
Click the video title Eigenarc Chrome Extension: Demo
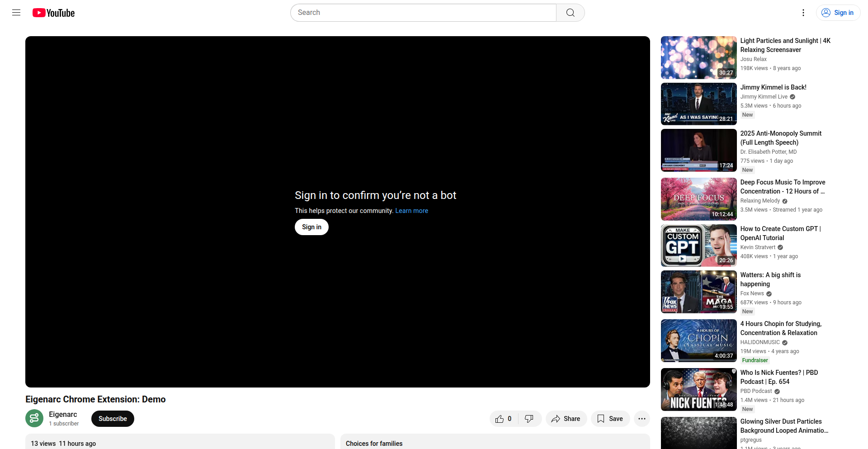95,399
